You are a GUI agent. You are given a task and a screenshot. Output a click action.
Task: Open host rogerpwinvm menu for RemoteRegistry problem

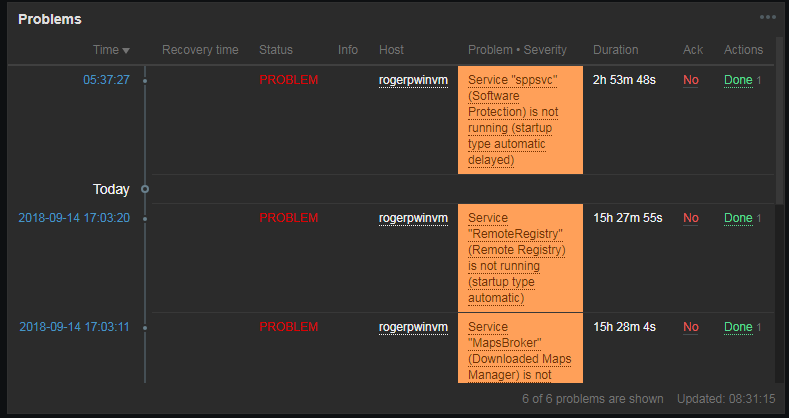pos(413,218)
